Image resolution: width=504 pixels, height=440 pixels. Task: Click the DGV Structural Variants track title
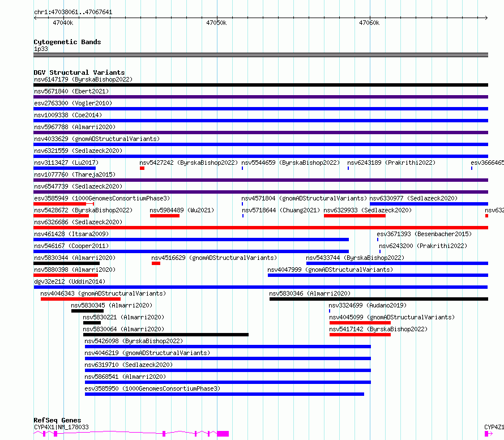click(x=79, y=72)
